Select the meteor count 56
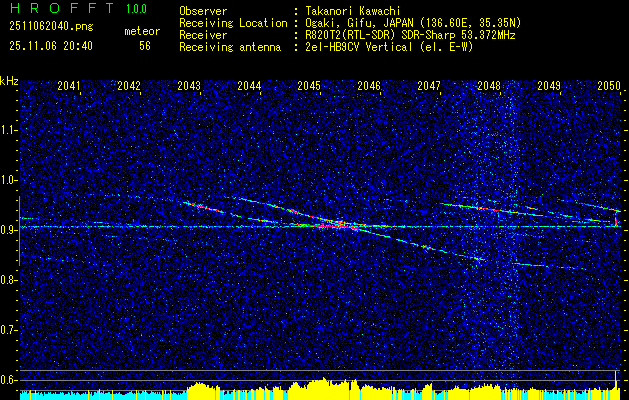629x400 pixels. pos(145,46)
